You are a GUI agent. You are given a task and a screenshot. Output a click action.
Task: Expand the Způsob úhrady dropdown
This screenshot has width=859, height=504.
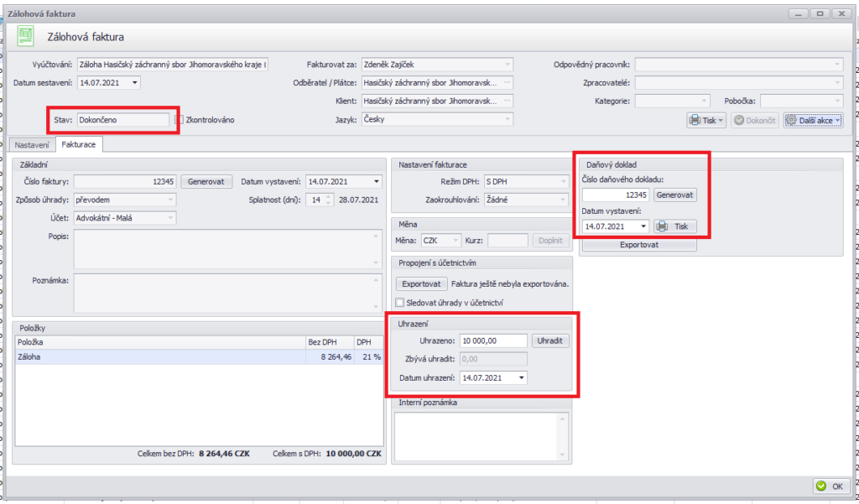click(170, 200)
